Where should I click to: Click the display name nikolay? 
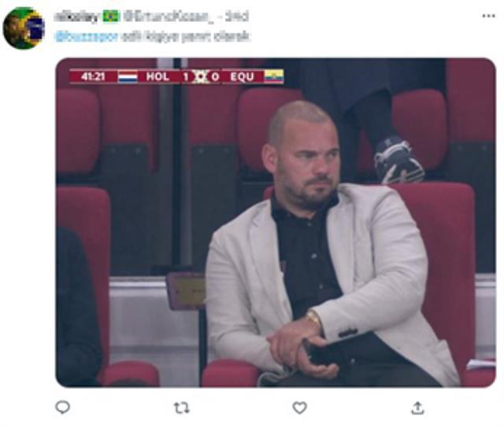[x=76, y=17]
